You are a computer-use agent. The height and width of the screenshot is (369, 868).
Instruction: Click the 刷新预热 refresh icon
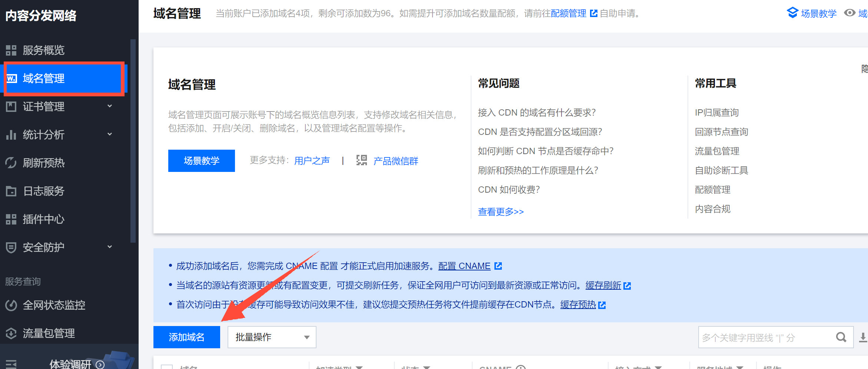[x=11, y=163]
